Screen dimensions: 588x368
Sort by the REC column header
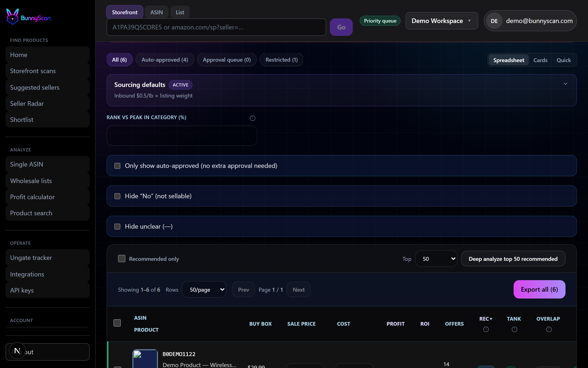coord(486,319)
